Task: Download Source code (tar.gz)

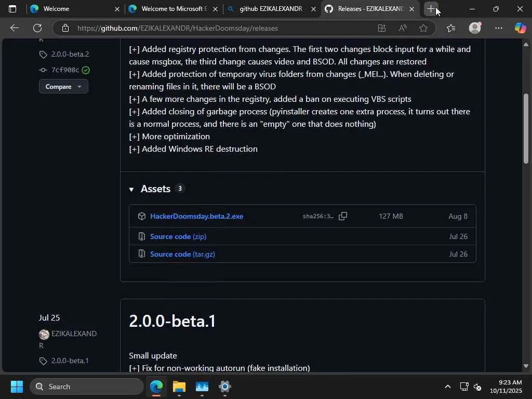Action: click(182, 254)
